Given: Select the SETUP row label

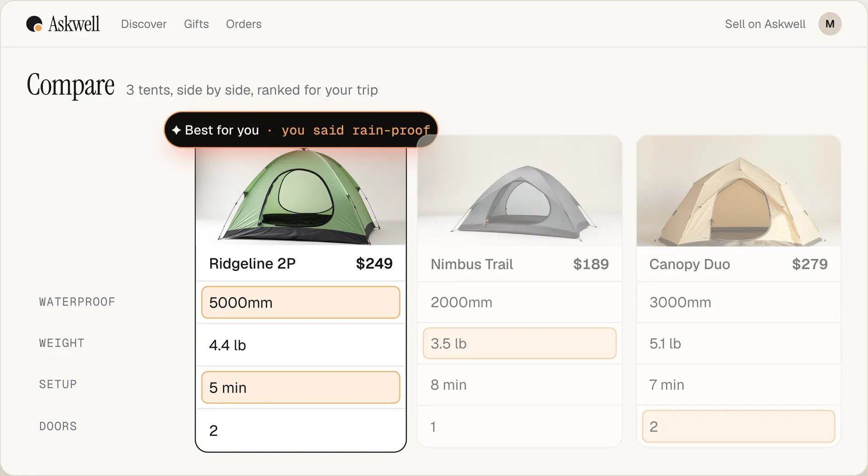Looking at the screenshot, I should [58, 384].
